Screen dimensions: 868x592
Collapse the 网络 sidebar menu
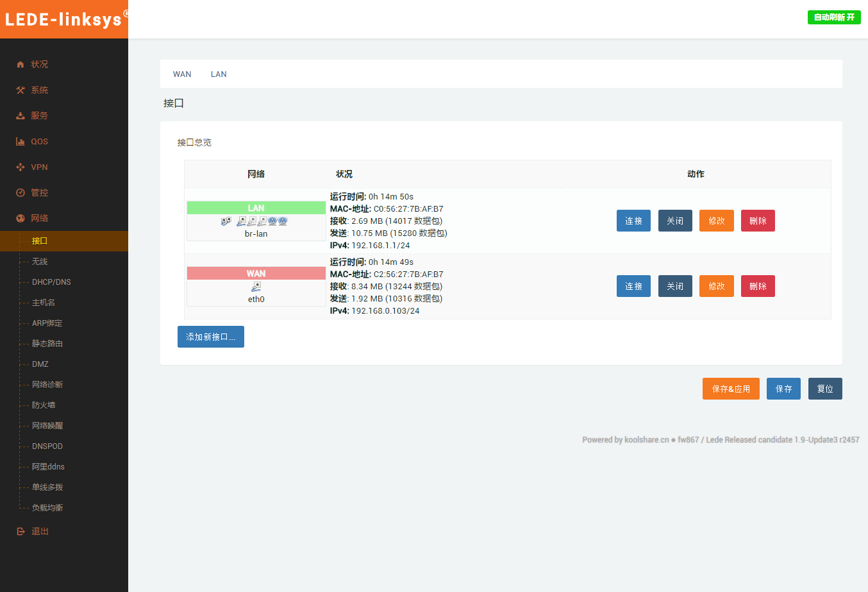tap(40, 218)
